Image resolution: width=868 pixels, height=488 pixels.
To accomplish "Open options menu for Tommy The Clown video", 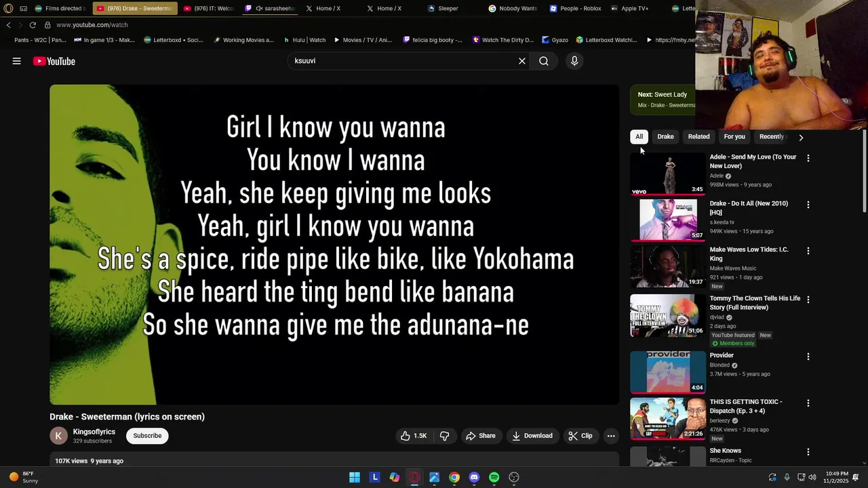I will coord(808,300).
